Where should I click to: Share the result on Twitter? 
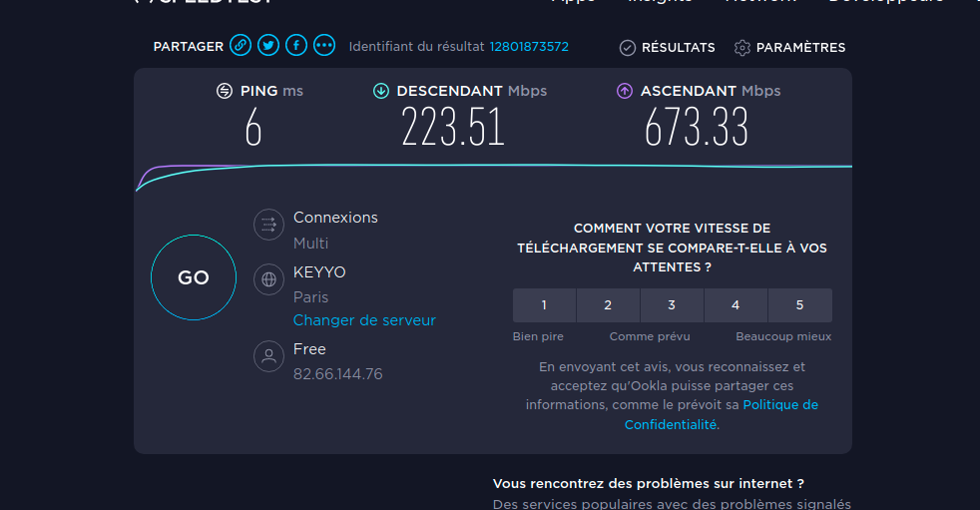pos(268,46)
